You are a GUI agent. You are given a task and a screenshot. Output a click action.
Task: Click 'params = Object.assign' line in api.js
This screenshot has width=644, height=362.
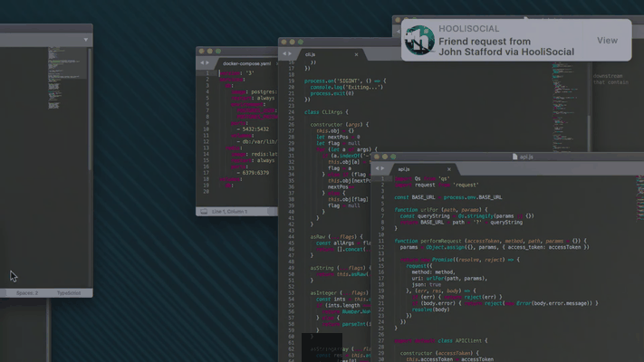pyautogui.click(x=495, y=247)
